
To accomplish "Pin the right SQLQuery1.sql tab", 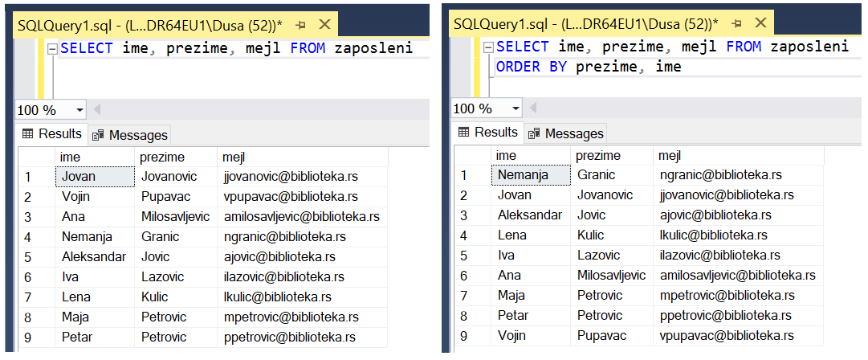I will pyautogui.click(x=738, y=23).
